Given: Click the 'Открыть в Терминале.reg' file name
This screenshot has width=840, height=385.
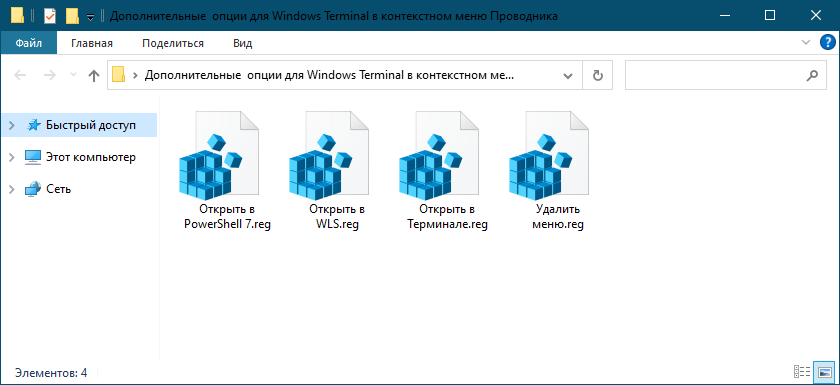Looking at the screenshot, I should [x=447, y=217].
